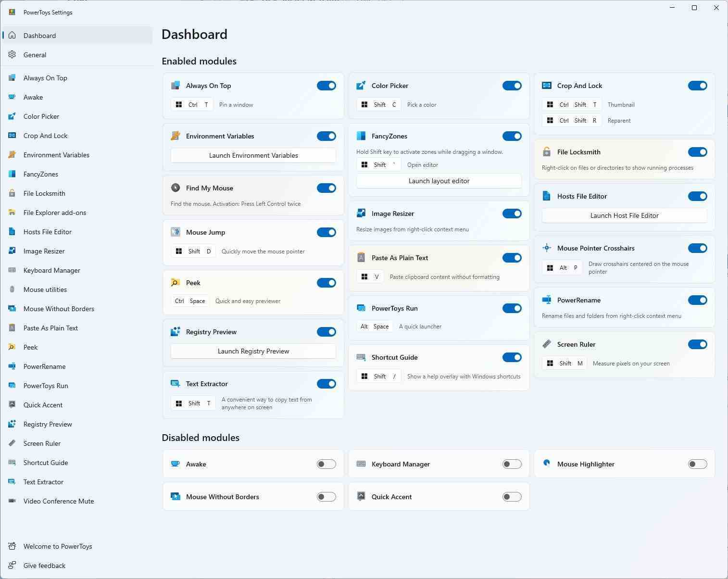The image size is (728, 579).
Task: Toggle off PowerToys Run
Action: pyautogui.click(x=512, y=308)
